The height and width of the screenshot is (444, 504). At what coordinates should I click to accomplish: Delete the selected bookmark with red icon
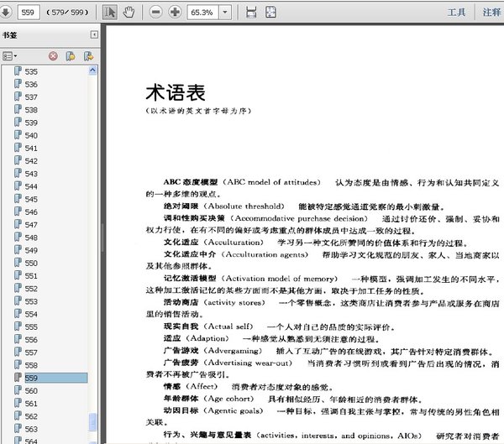[x=53, y=56]
